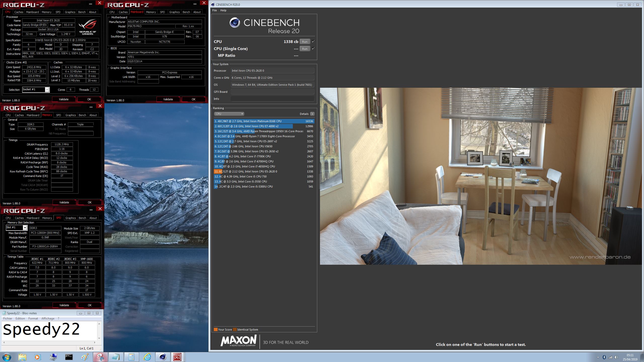Select highlighted ranking row Xeon E5-2620 0
The width and height of the screenshot is (644, 362).
(264, 171)
